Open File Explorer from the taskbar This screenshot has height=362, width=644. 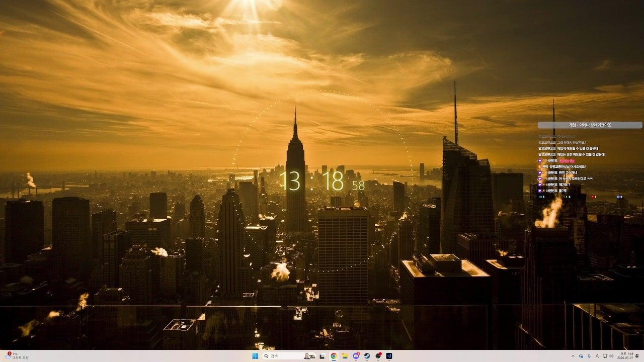tap(345, 356)
